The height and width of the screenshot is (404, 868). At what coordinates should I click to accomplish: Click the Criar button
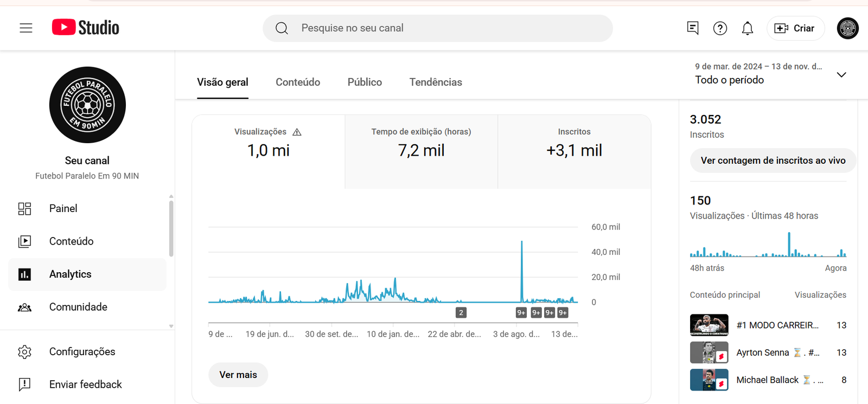795,28
